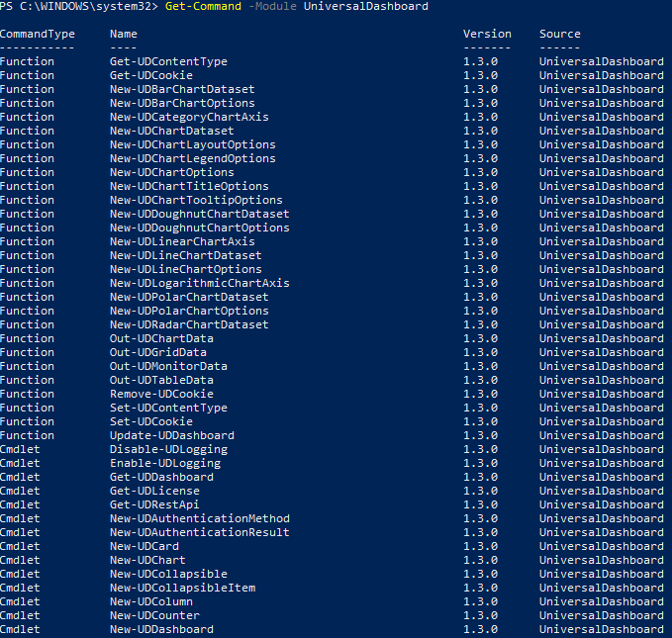Click New-UDPolarChartDataset function name

click(x=189, y=297)
